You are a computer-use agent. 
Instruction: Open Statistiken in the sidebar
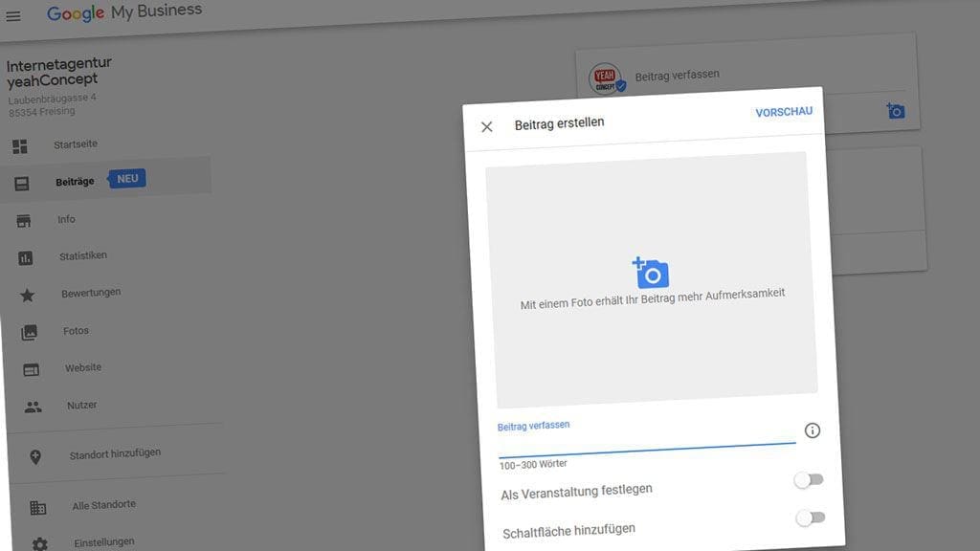coord(83,255)
